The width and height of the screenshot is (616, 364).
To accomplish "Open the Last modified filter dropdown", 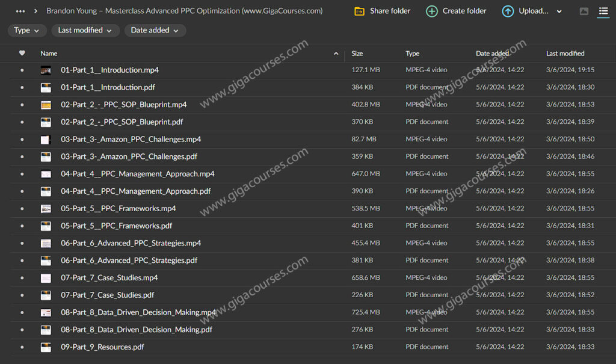I will 85,30.
